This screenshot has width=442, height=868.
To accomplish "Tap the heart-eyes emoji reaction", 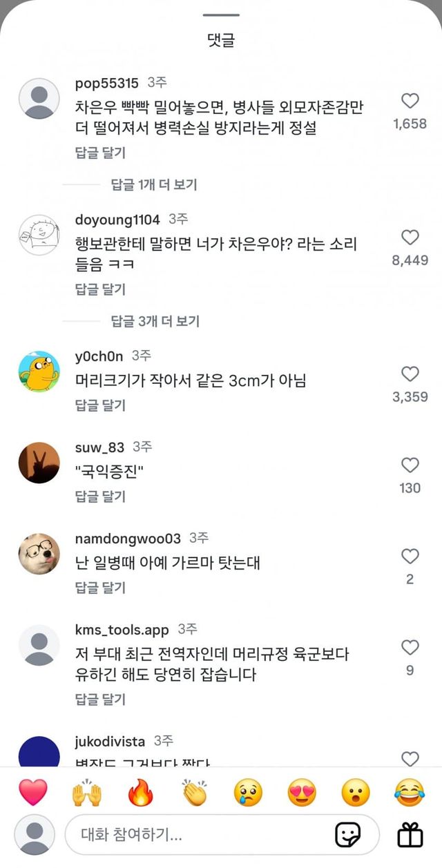I will click(x=302, y=793).
